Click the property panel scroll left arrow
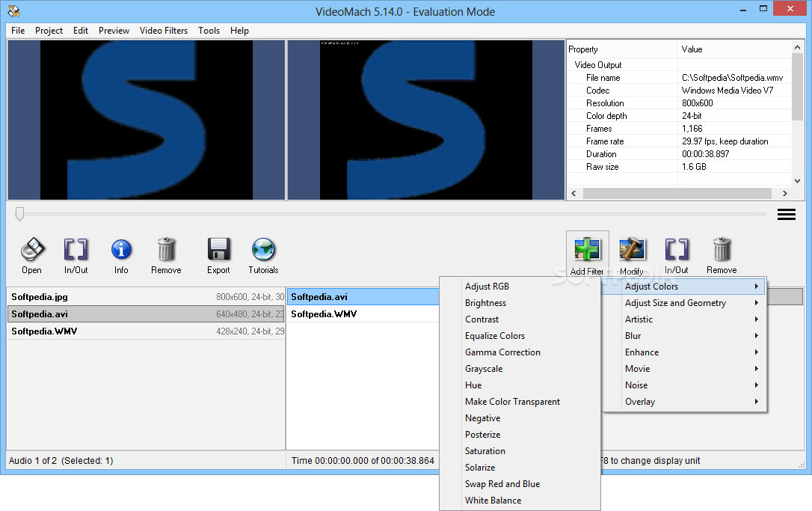 (x=573, y=193)
